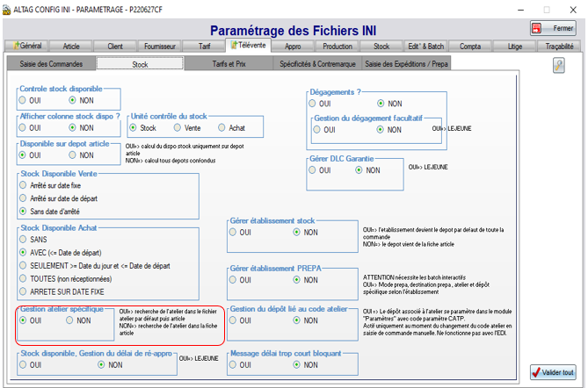Select TOUTES (non réceptionnées) option

pos(24,278)
